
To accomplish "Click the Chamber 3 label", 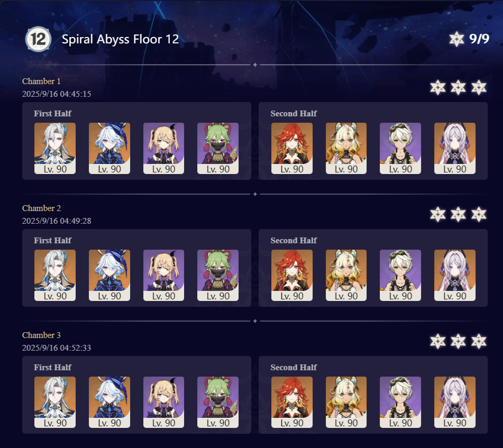I will pyautogui.click(x=41, y=335).
